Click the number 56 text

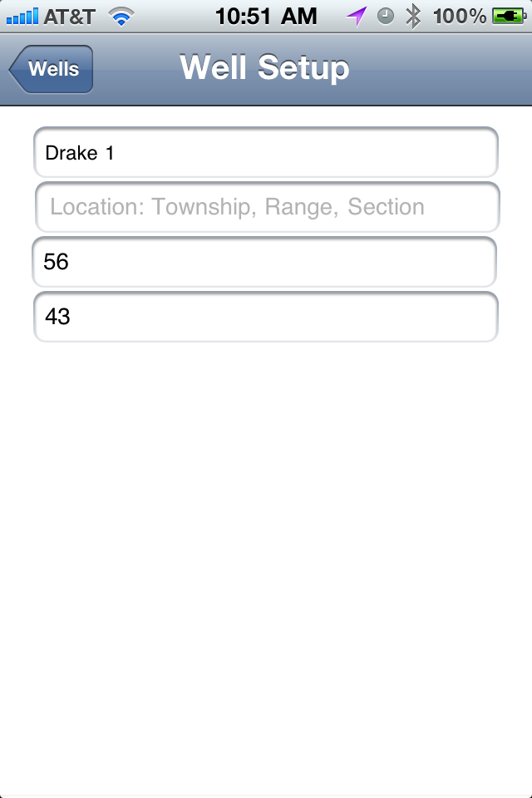(x=56, y=262)
